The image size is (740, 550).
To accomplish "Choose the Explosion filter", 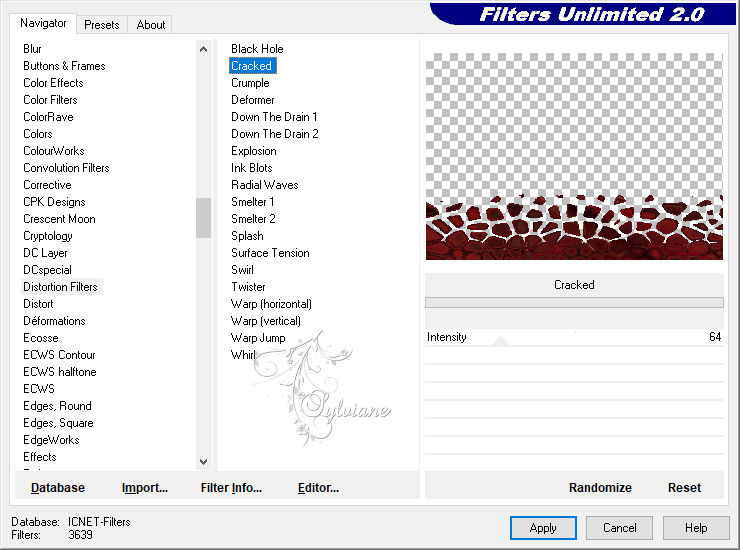I will pyautogui.click(x=254, y=151).
